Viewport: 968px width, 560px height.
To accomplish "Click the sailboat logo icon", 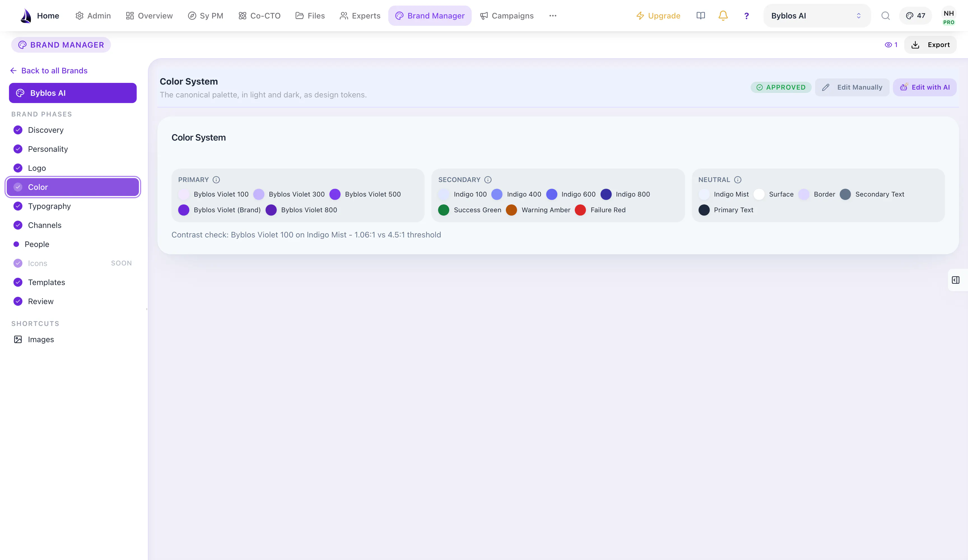I will 26,16.
